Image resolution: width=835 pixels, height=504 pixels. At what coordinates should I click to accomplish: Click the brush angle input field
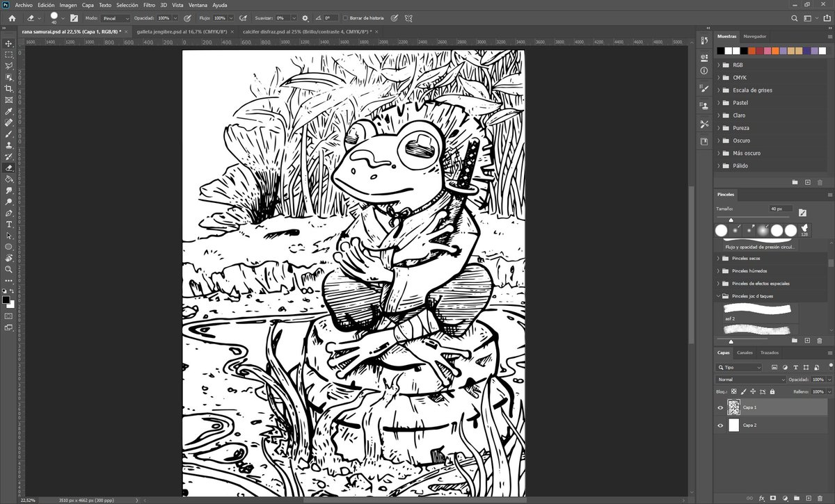point(331,17)
